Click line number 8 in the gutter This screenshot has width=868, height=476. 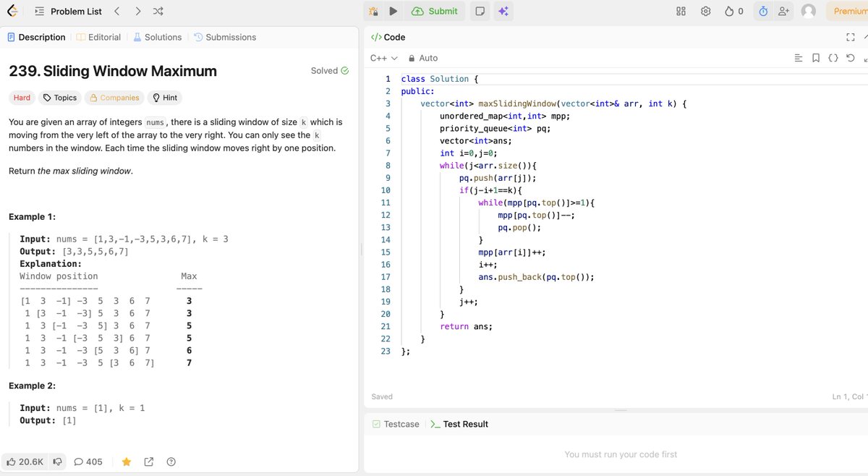388,166
